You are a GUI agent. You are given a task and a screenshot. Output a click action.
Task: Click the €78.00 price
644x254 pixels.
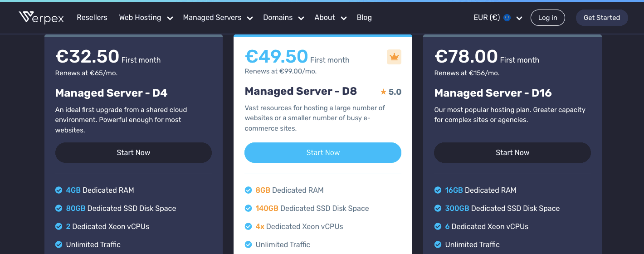[x=466, y=57]
